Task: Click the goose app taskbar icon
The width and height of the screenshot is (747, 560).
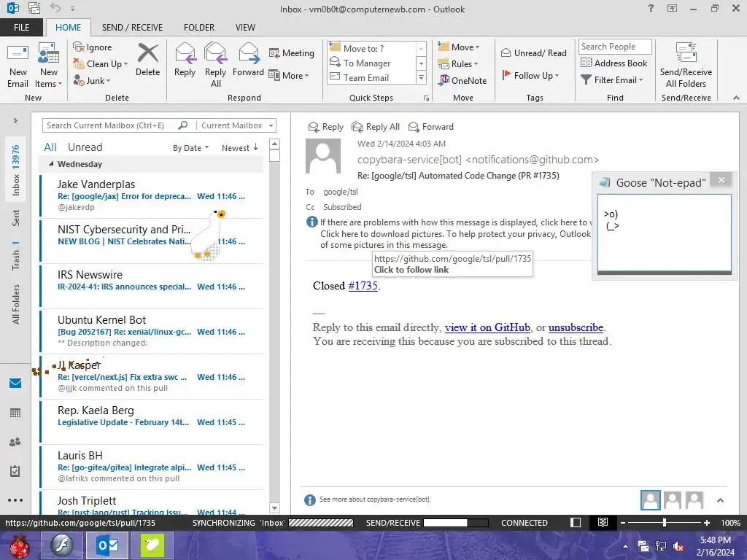Action: [x=152, y=545]
